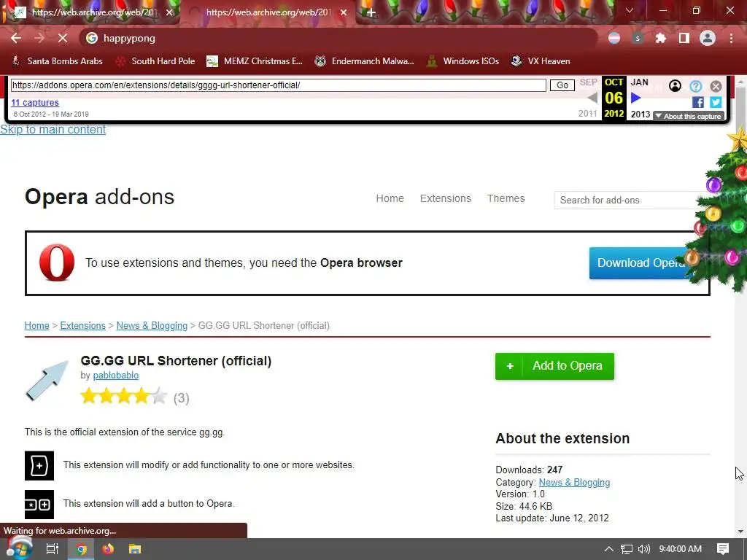The image size is (747, 560).
Task: Show hidden system tray icons
Action: (x=609, y=549)
